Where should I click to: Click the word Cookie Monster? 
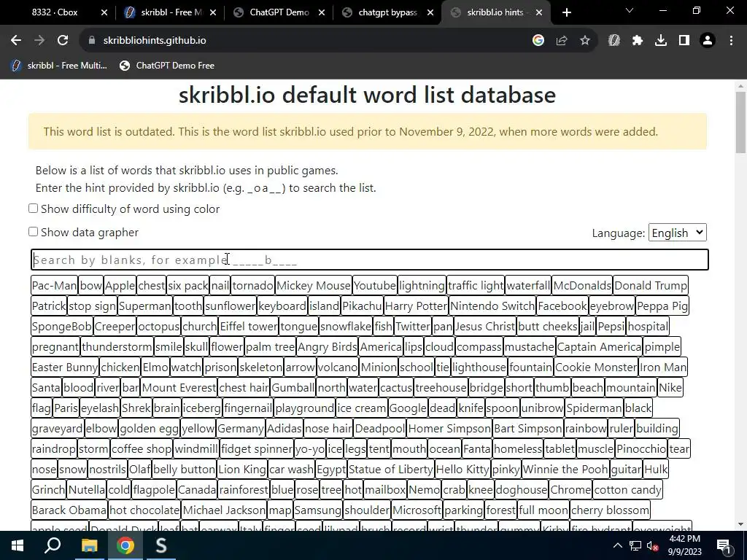(x=596, y=367)
